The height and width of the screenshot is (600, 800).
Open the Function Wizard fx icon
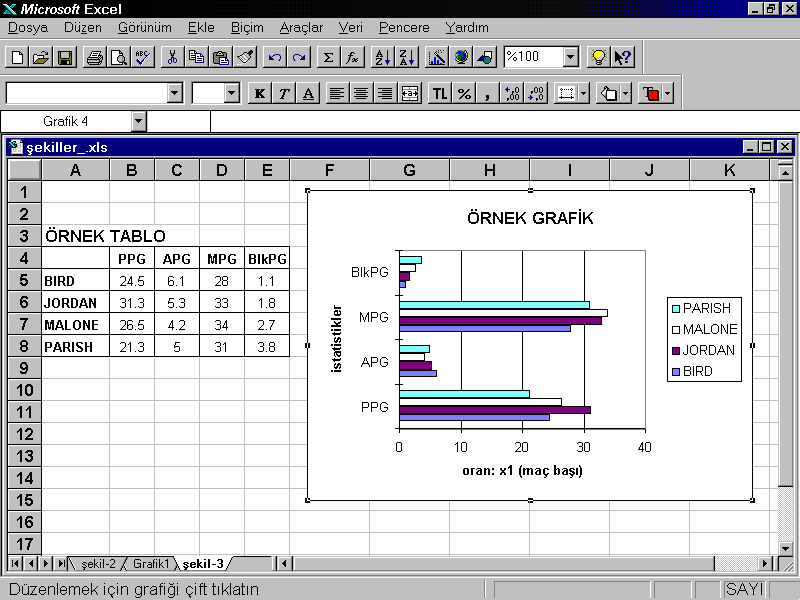point(353,57)
